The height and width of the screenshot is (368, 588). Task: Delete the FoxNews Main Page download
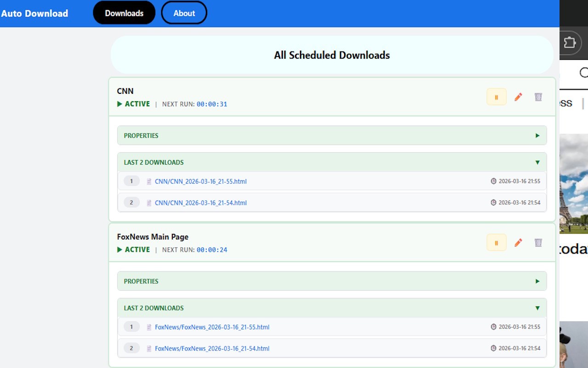pyautogui.click(x=538, y=242)
